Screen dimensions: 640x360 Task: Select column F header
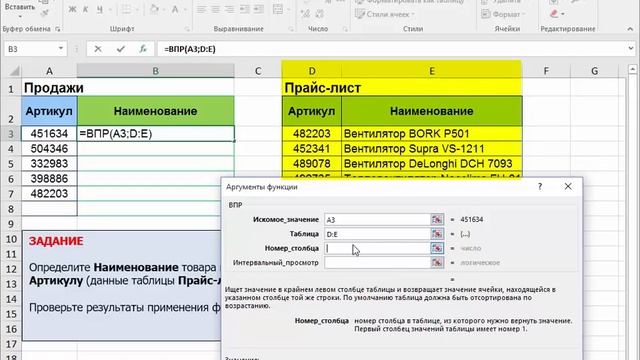pos(546,71)
